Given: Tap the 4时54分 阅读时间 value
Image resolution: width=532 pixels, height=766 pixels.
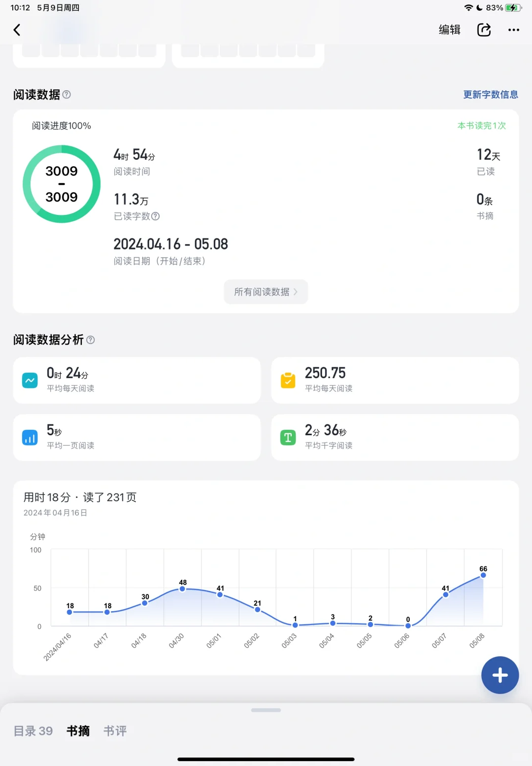Looking at the screenshot, I should 134,155.
